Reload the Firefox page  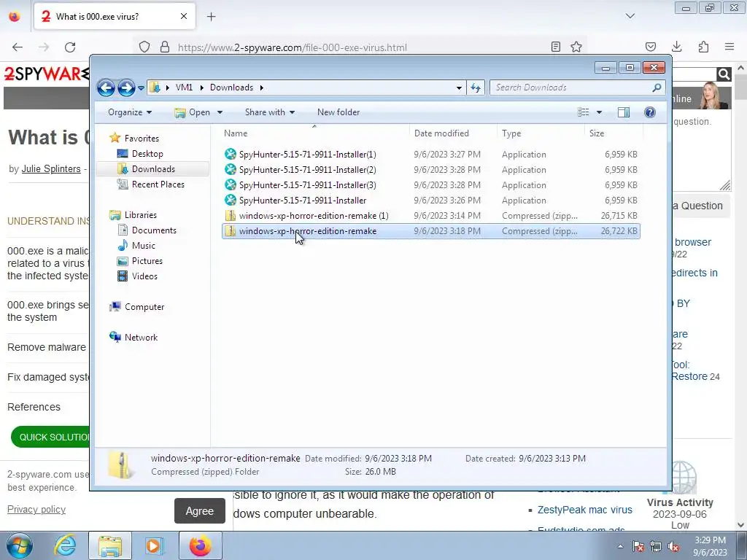70,47
